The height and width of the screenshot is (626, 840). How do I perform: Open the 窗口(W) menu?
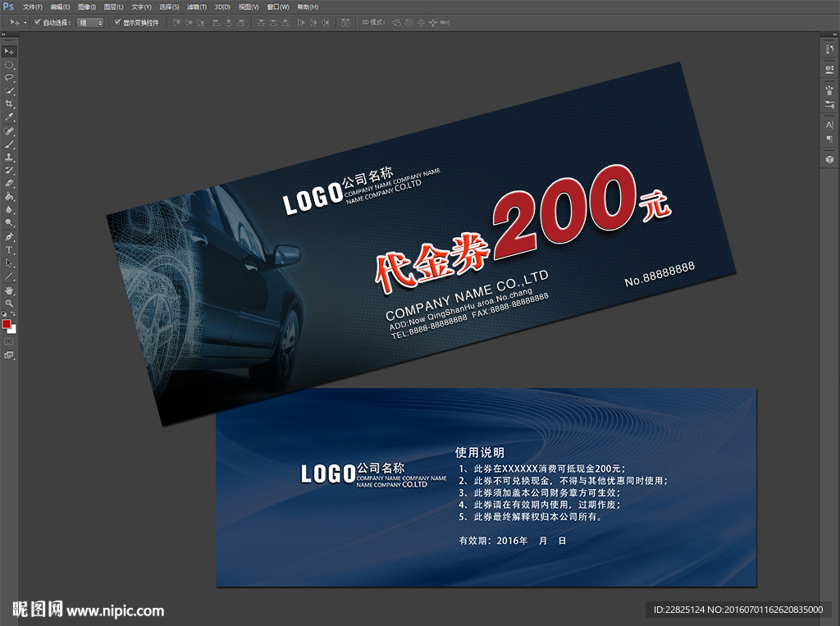(278, 7)
